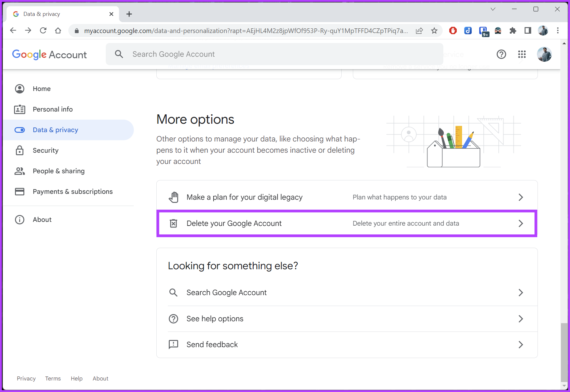Image resolution: width=570 pixels, height=392 pixels.
Task: Click the magnifier beside Search Google Account row
Action: 173,293
